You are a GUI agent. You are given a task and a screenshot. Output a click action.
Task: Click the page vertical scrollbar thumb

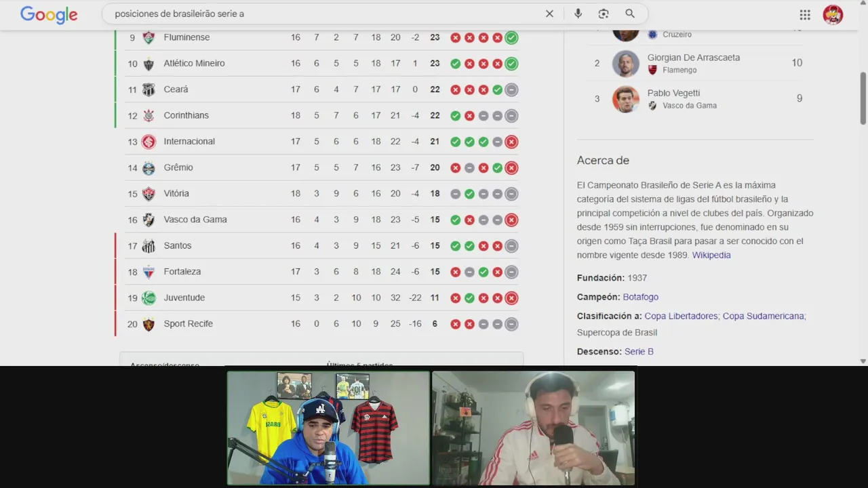[x=863, y=98]
